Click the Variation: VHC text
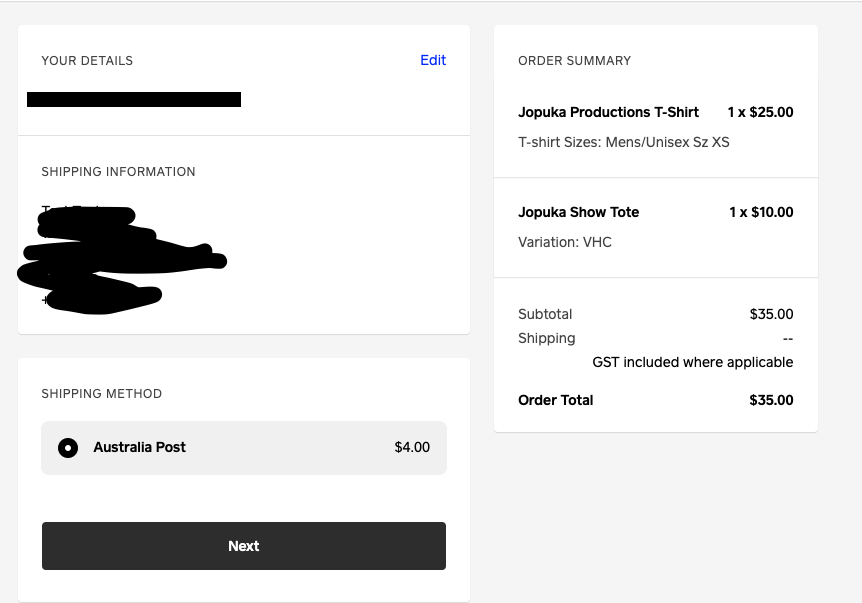 [x=564, y=242]
